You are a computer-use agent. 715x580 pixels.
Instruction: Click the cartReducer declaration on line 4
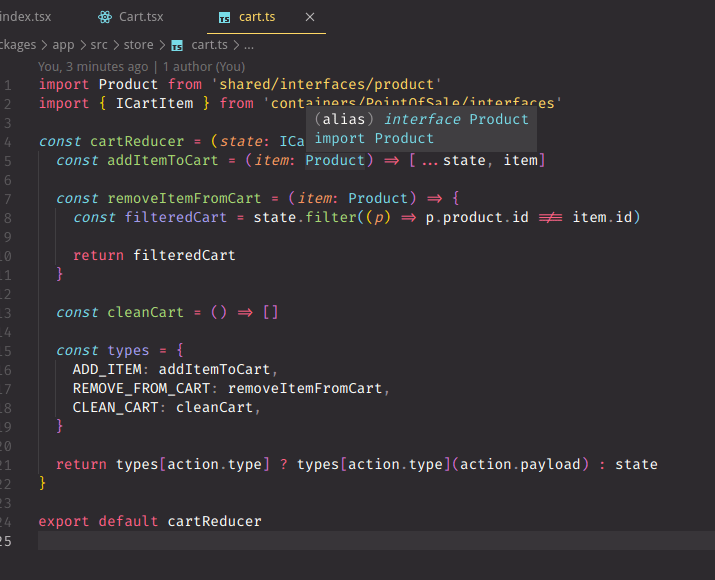click(137, 141)
